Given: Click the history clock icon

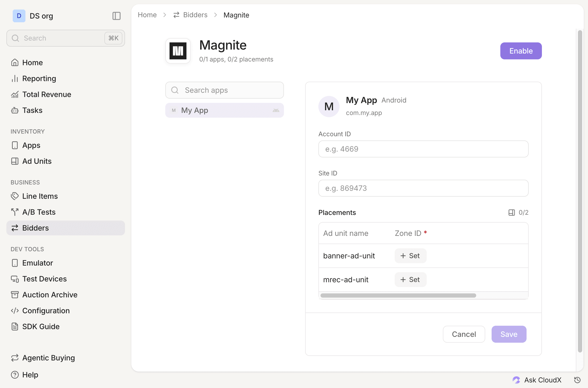Looking at the screenshot, I should point(577,380).
